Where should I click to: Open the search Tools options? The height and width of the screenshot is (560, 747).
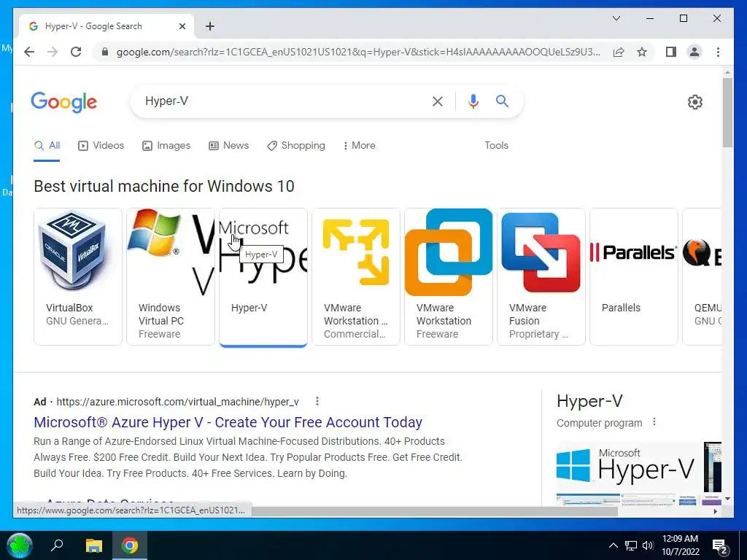[496, 146]
